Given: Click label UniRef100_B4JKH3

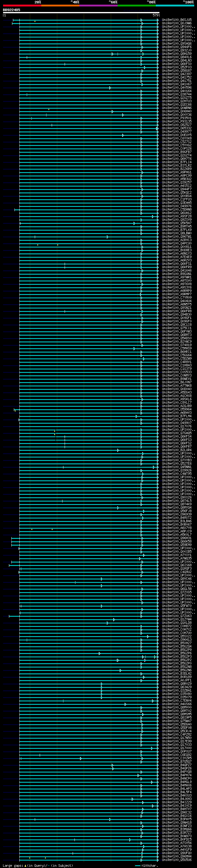Looking at the screenshot, I should (177, 799).
